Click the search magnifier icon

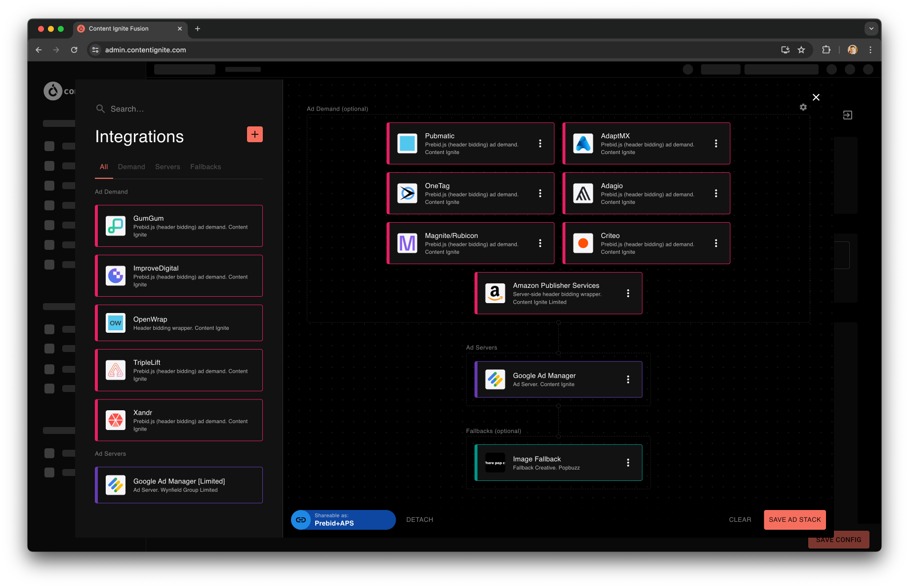coord(100,109)
